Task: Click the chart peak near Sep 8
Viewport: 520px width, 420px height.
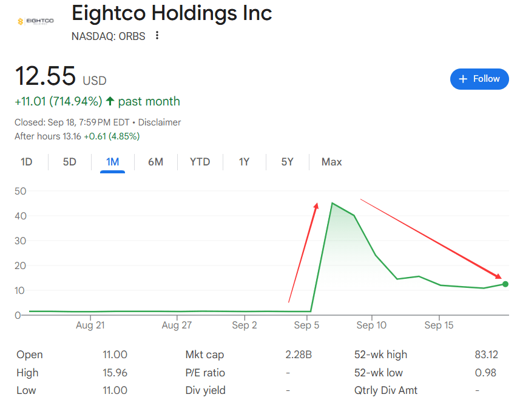Action: coord(333,203)
